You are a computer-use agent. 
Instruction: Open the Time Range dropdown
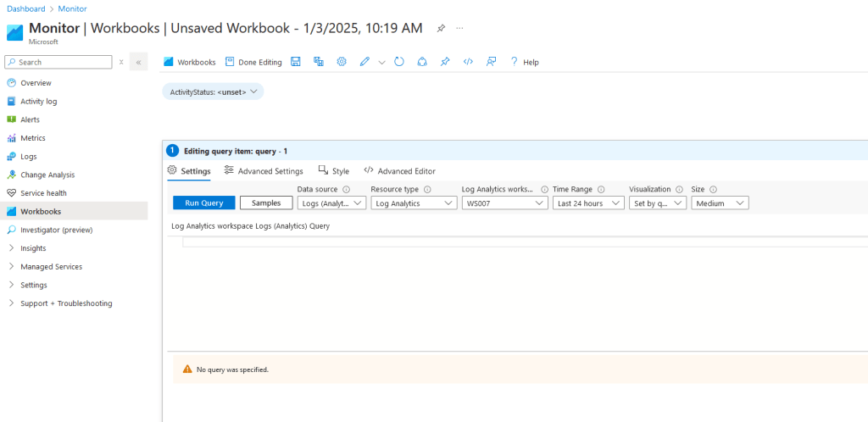coord(587,203)
